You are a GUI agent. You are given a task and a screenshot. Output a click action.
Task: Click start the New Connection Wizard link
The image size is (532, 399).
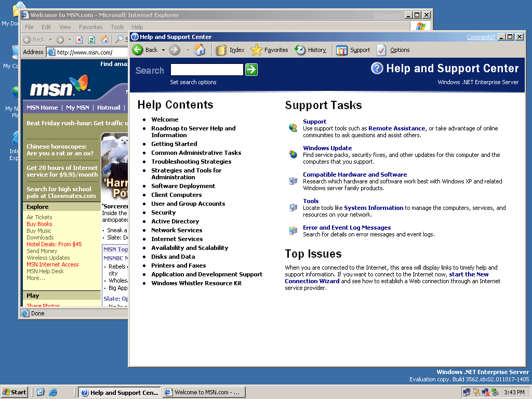tap(387, 277)
